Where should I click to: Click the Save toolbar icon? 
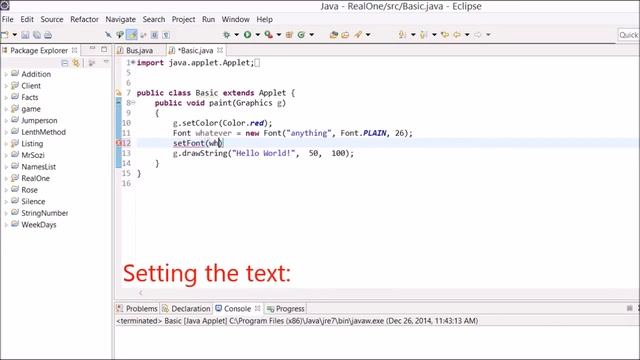tap(25, 35)
